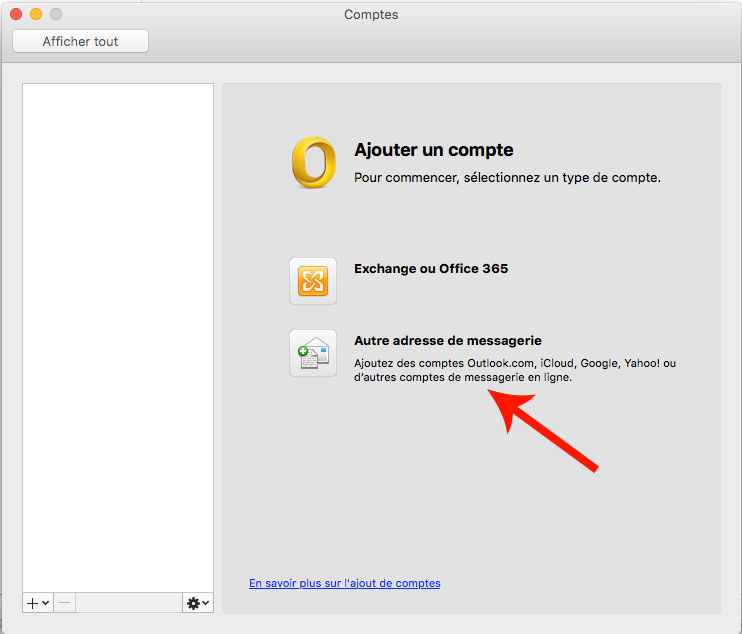Click the yellow Outlook logo
The width and height of the screenshot is (742, 634).
tap(313, 163)
